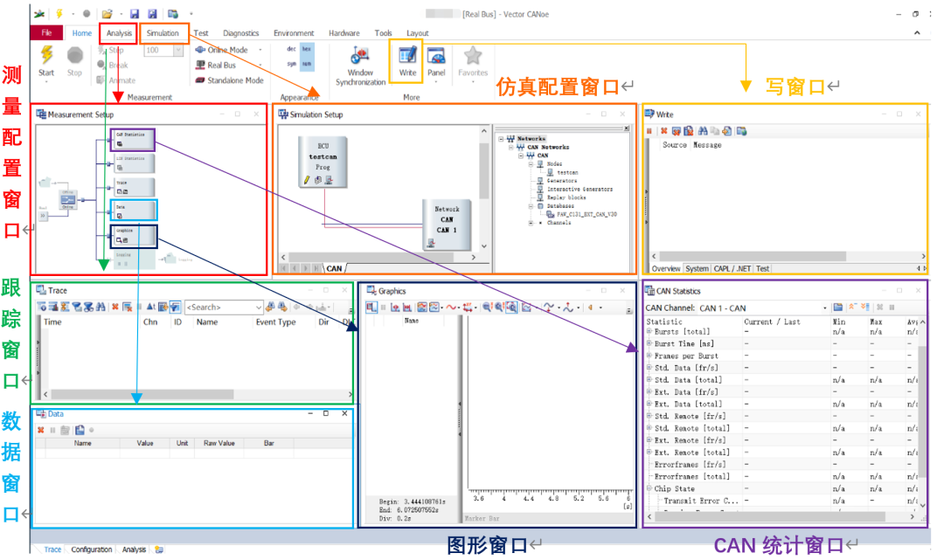Start measurement with the lightning Start button
The image size is (944, 560).
click(x=46, y=61)
